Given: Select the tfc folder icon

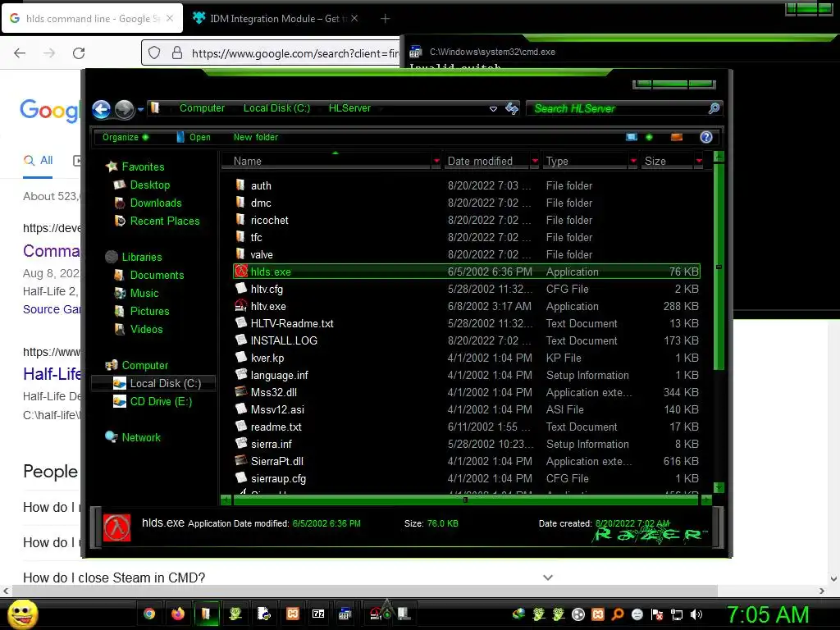Looking at the screenshot, I should [240, 237].
